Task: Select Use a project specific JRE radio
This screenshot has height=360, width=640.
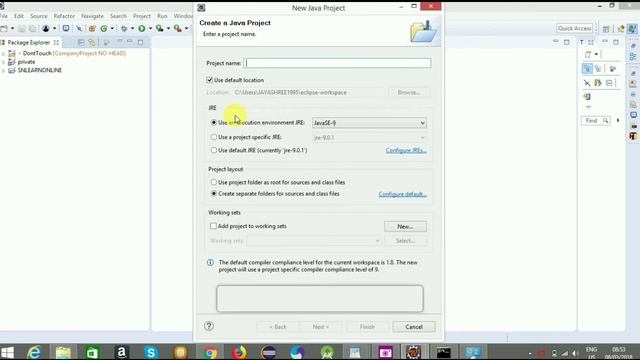Action: coord(214,137)
